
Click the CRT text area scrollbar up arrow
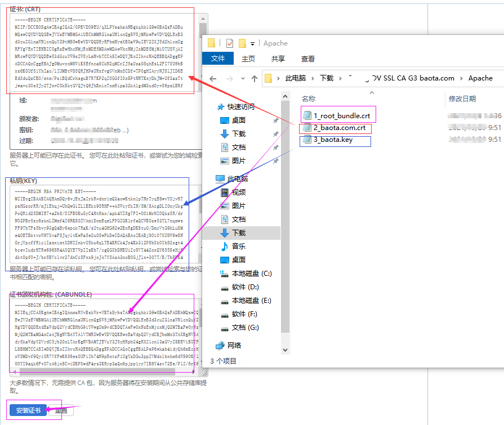(x=203, y=19)
